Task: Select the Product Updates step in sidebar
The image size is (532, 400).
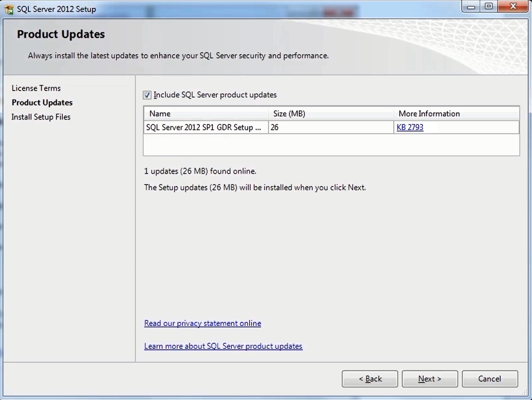Action: pos(42,102)
